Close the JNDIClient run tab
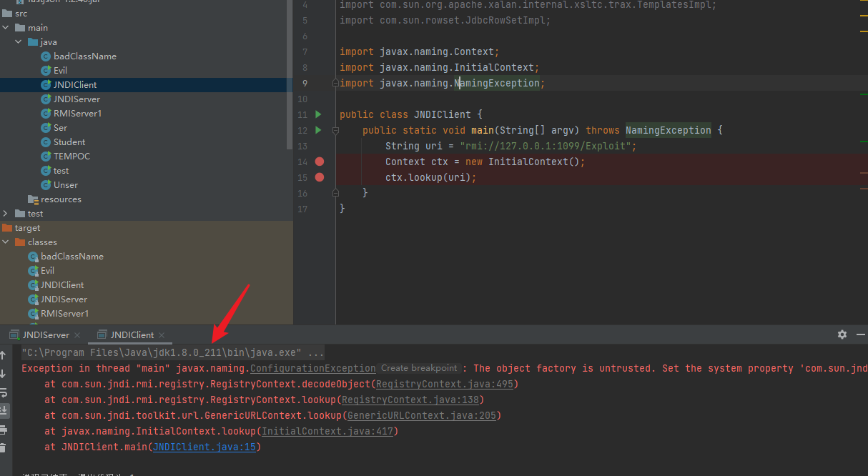This screenshot has width=868, height=476. coord(162,334)
